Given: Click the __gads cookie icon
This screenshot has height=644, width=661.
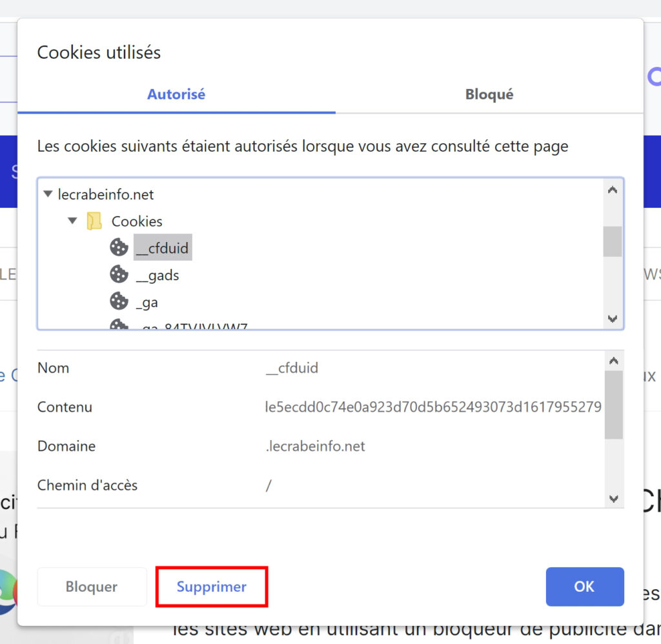Looking at the screenshot, I should click(119, 274).
